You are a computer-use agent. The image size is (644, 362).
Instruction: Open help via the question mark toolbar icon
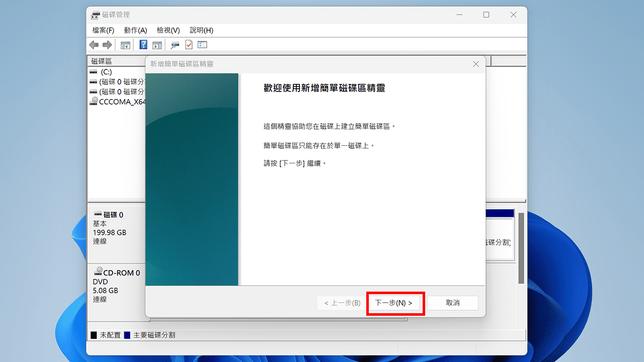[143, 45]
